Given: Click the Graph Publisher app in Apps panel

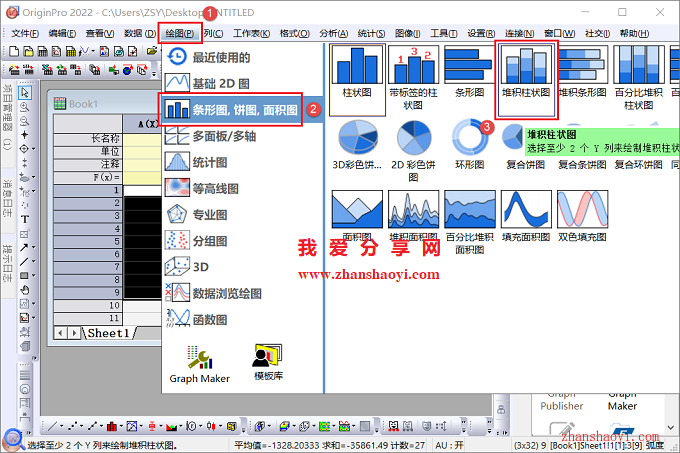Looking at the screenshot, I should (562, 401).
